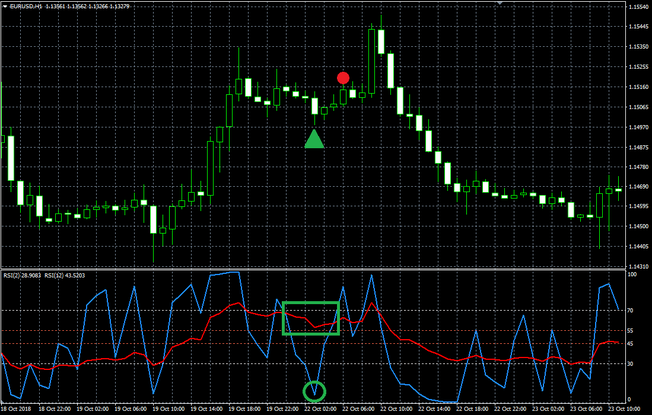Click the 30 level on the RSI scale
This screenshot has height=415, width=652.
point(630,363)
